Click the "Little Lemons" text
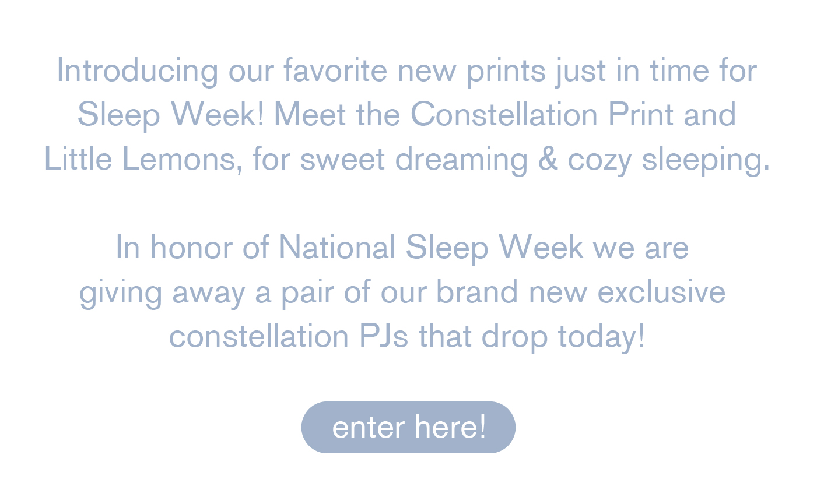 point(139,158)
